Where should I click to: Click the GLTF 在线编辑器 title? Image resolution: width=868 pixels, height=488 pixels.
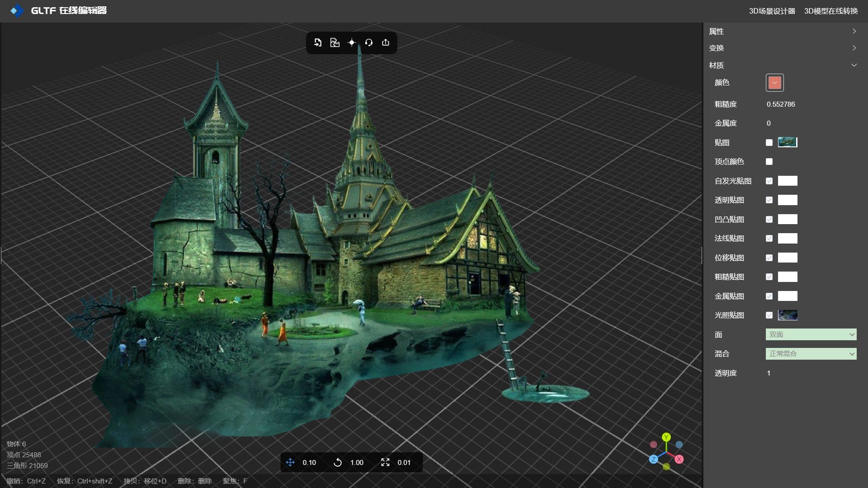69,10
